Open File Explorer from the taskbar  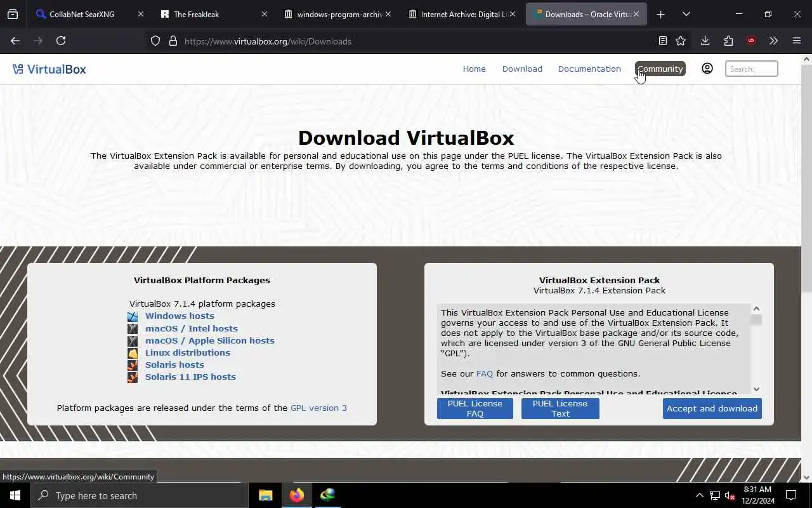coord(265,495)
